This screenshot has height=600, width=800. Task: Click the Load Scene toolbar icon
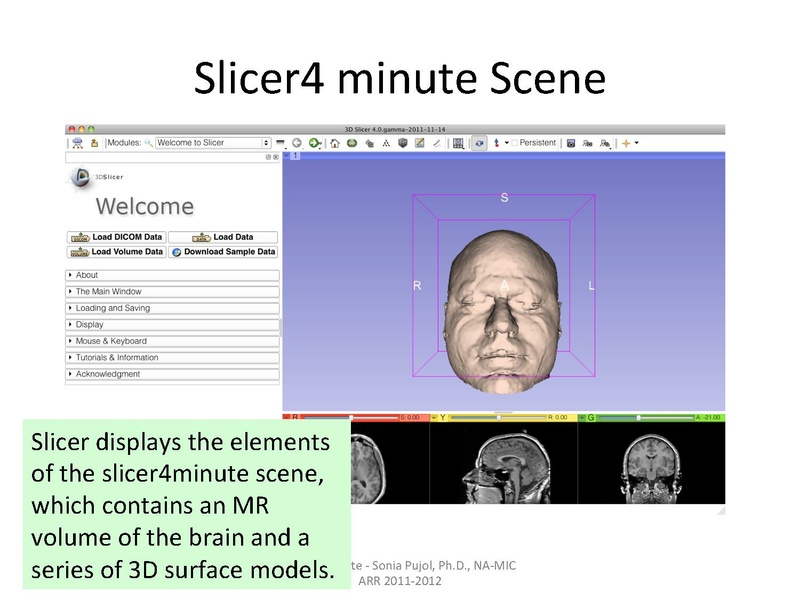click(78, 143)
